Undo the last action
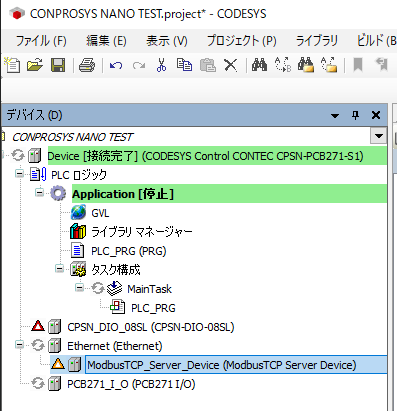The height and width of the screenshot is (411, 397). point(116,65)
